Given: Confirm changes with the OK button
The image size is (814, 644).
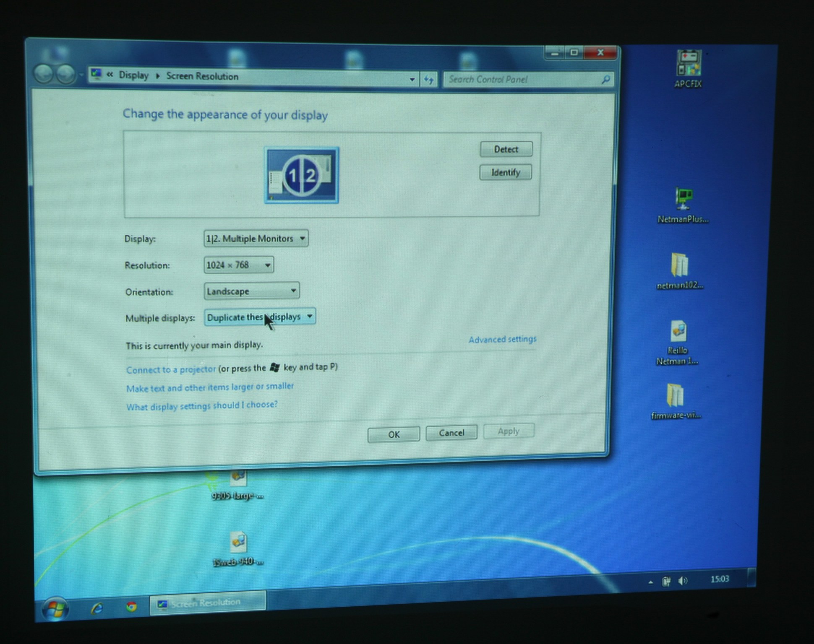Looking at the screenshot, I should [x=394, y=434].
